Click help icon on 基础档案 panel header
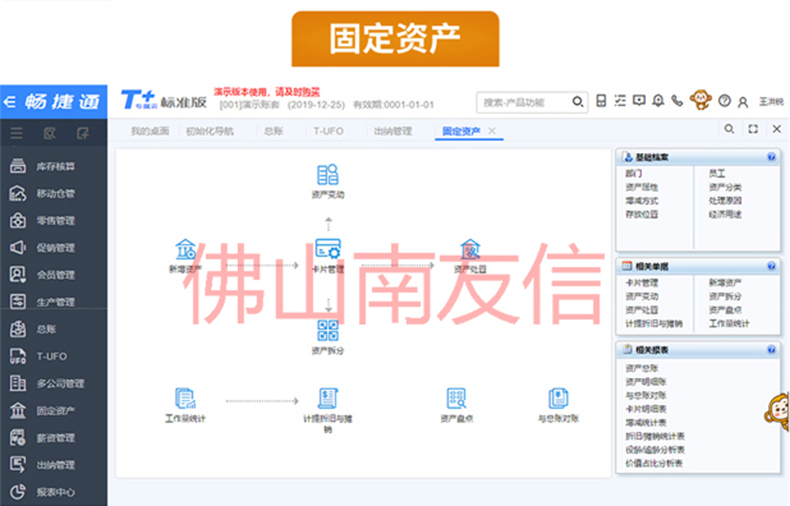This screenshot has height=506, width=790. (x=771, y=157)
